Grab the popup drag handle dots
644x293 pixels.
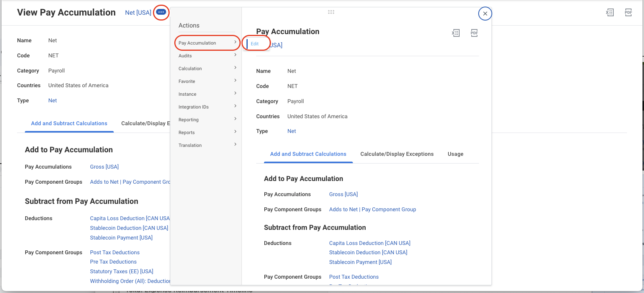331,12
